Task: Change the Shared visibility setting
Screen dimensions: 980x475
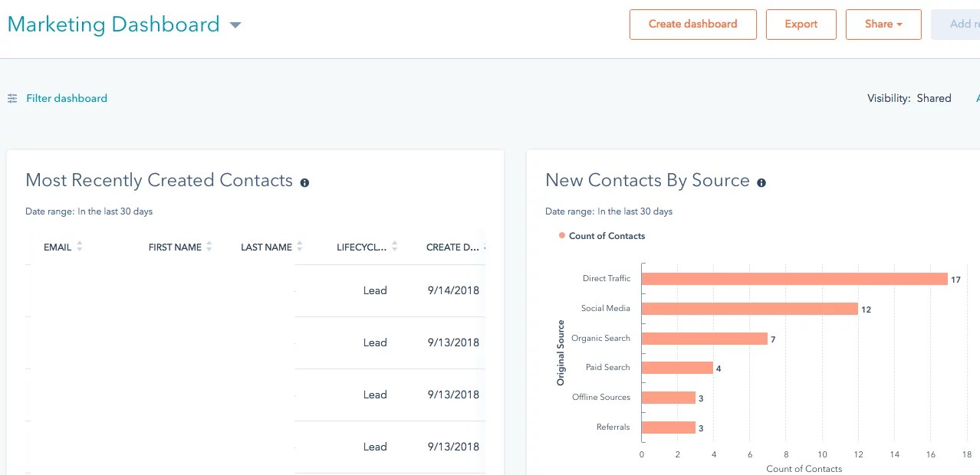Action: [934, 98]
